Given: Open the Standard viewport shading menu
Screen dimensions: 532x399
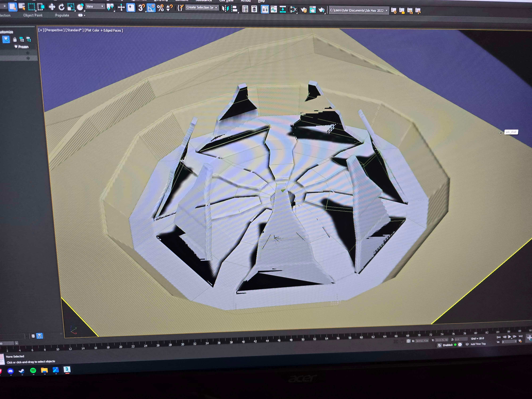Looking at the screenshot, I should click(x=75, y=30).
